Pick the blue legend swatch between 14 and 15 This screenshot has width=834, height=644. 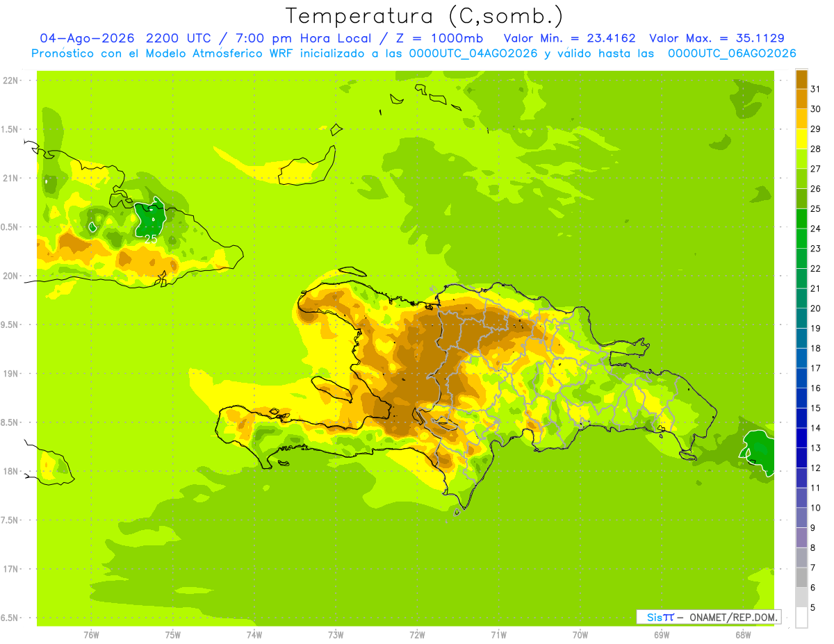pos(801,418)
